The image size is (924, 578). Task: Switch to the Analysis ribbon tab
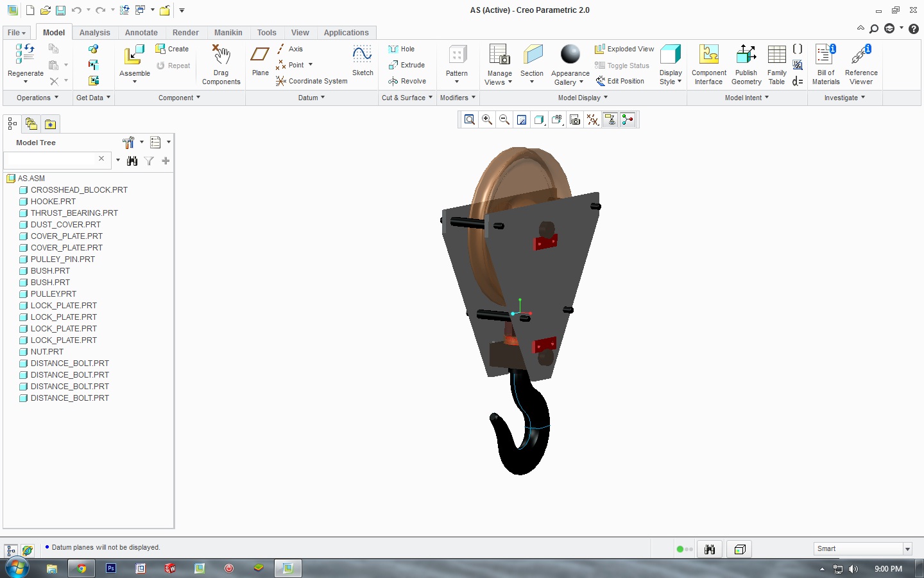pos(94,33)
